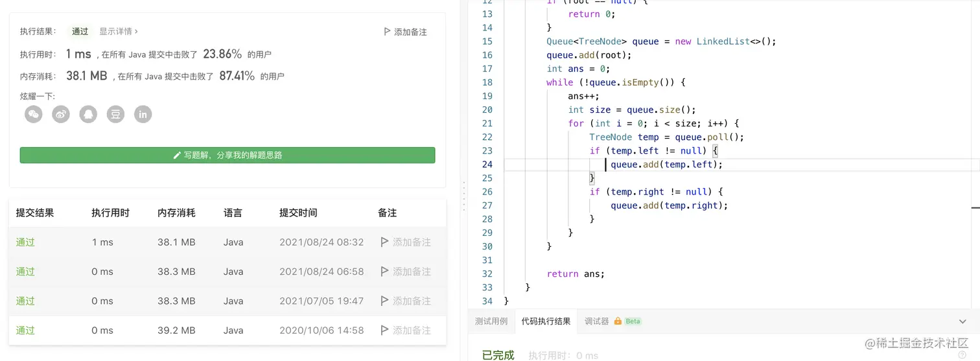Click 写题解，分享我的解题思路 button
This screenshot has width=980, height=361.
click(x=227, y=155)
